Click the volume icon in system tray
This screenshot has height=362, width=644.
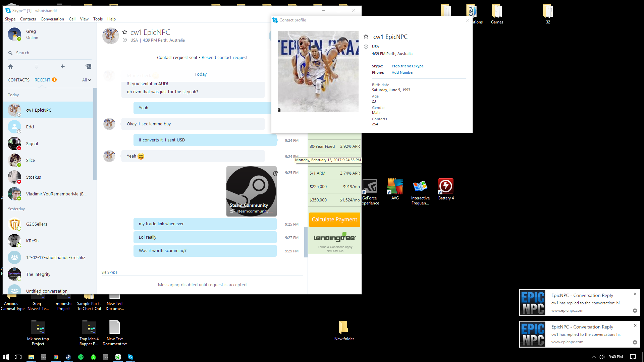[x=602, y=357]
